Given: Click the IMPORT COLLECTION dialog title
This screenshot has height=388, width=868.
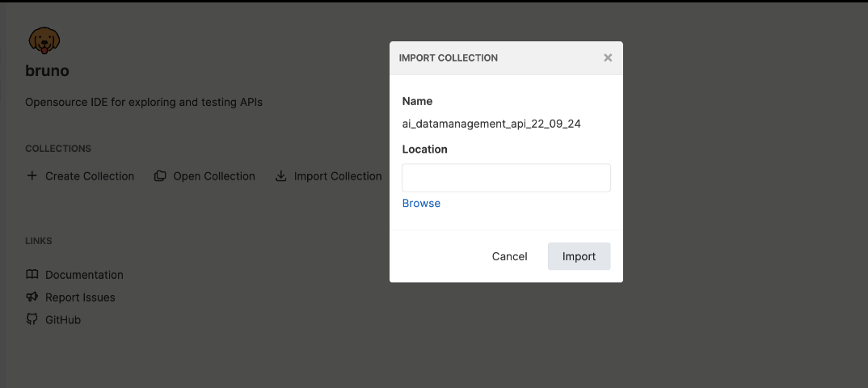Looking at the screenshot, I should tap(449, 57).
